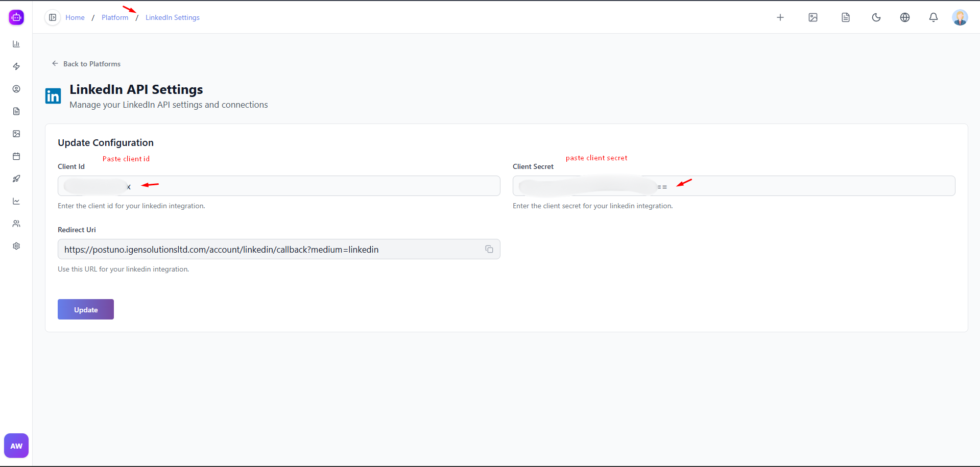This screenshot has height=467, width=980.
Task: Navigate to Platform breadcrumb
Action: click(x=115, y=17)
